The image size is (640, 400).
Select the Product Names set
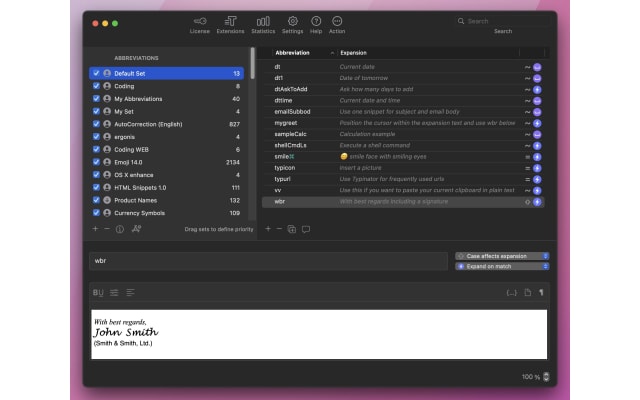167,200
